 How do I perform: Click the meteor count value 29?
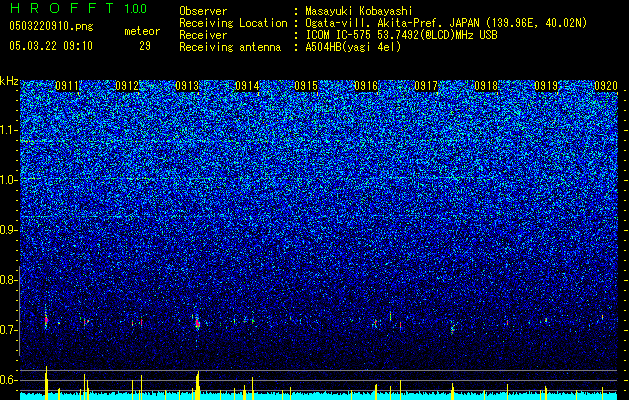pos(145,46)
